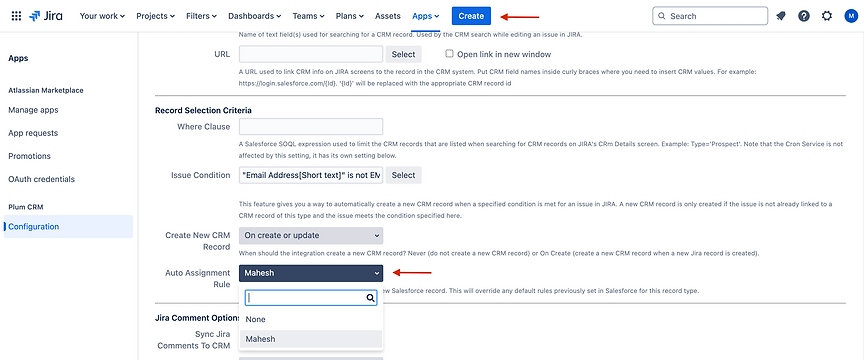Expand the Plans menu
Viewport: 864px width, 360px height.
(x=349, y=16)
